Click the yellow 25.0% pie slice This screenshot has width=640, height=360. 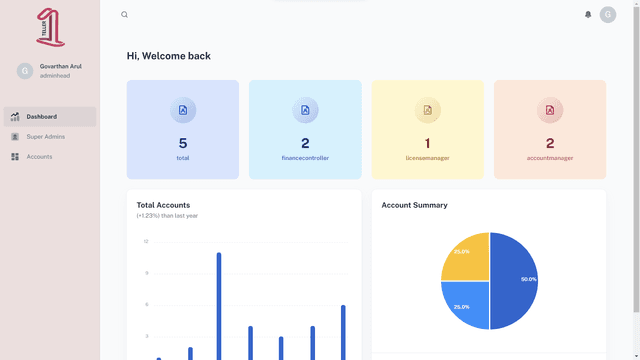pos(469,260)
